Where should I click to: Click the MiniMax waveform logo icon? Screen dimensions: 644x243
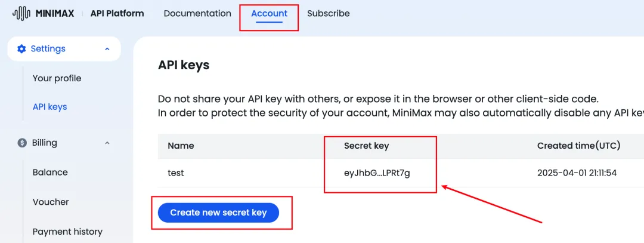click(21, 14)
